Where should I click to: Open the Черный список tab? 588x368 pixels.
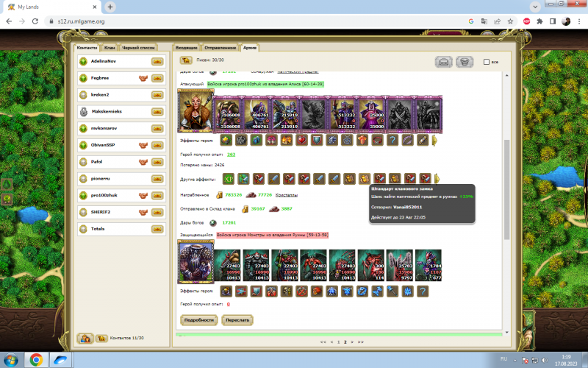coord(138,48)
